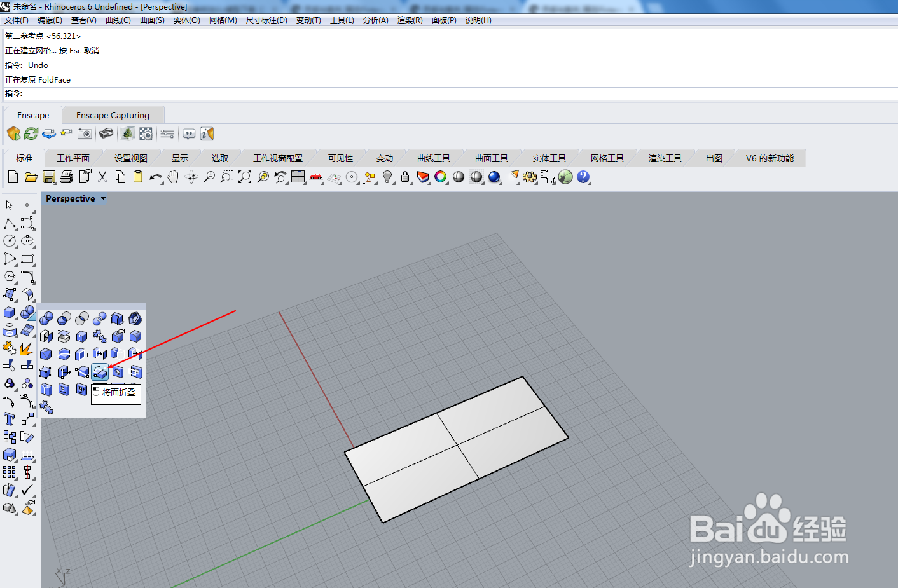
Task: Switch to the V6 的新功能 tab
Action: (770, 158)
